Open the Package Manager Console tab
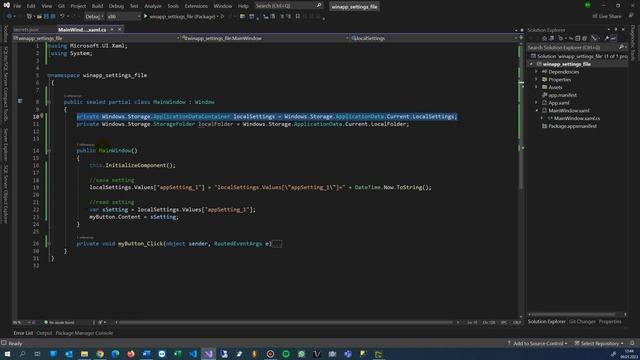Image resolution: width=640 pixels, height=360 pixels. 84,333
